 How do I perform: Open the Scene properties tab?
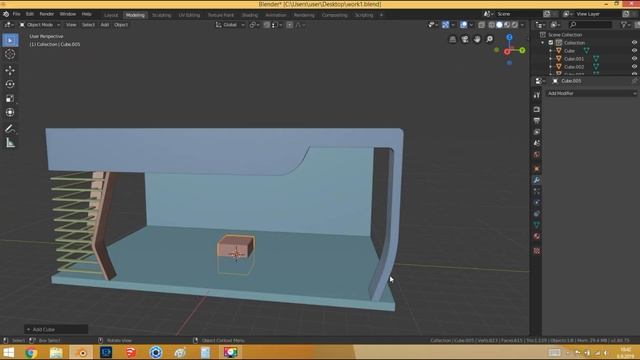537,143
